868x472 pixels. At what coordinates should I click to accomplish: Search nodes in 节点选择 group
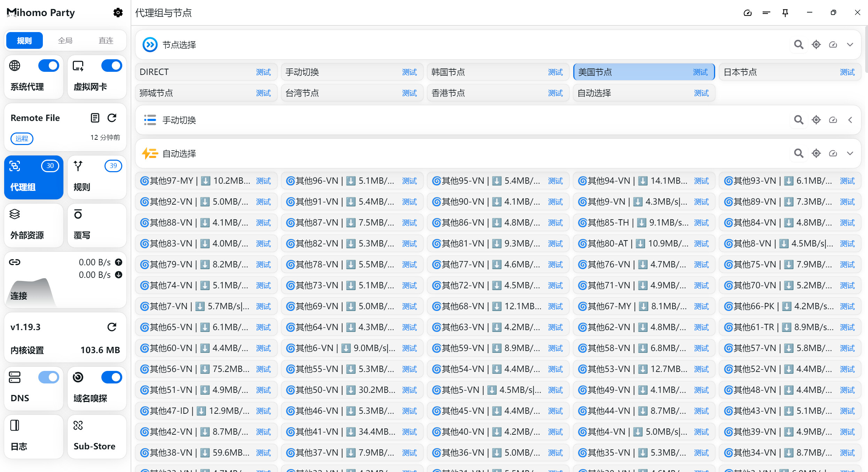(798, 45)
